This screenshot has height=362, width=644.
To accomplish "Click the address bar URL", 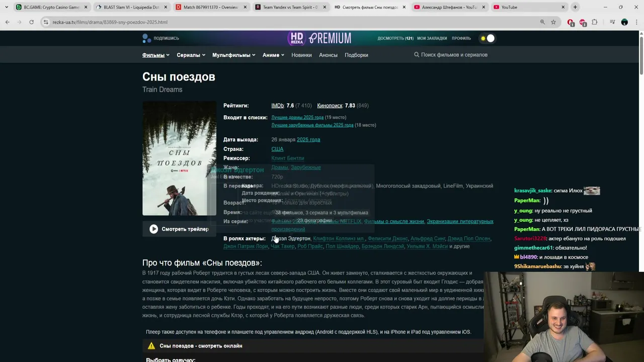I will pos(110,22).
